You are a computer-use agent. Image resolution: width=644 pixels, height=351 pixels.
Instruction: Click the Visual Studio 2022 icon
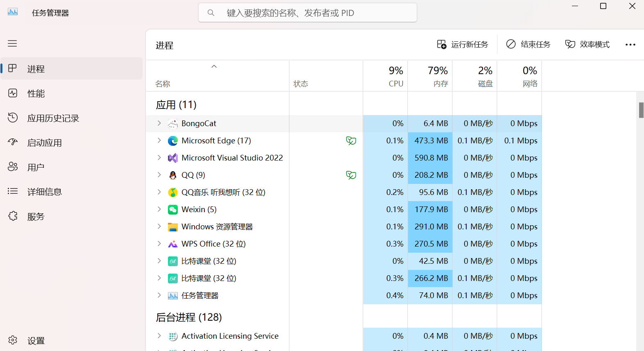173,158
